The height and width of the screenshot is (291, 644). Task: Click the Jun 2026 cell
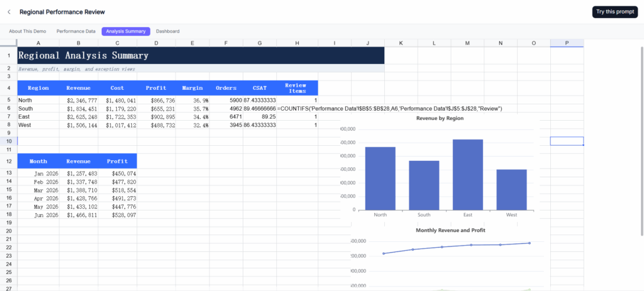click(x=38, y=215)
